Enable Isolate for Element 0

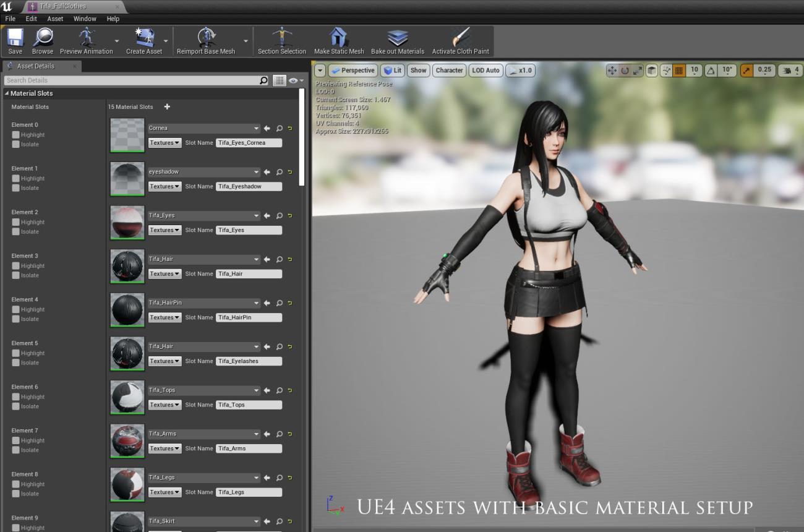coord(16,144)
